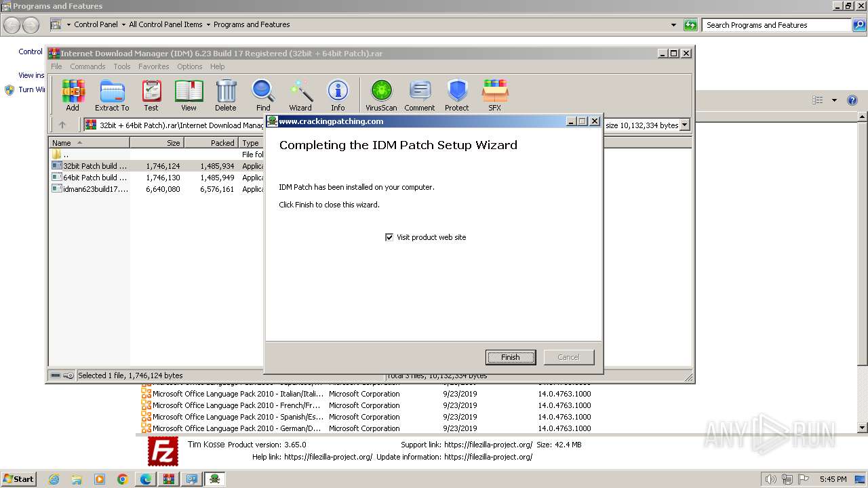Viewport: 868px width, 488px height.
Task: Click the Control Panel back button
Action: (x=12, y=25)
